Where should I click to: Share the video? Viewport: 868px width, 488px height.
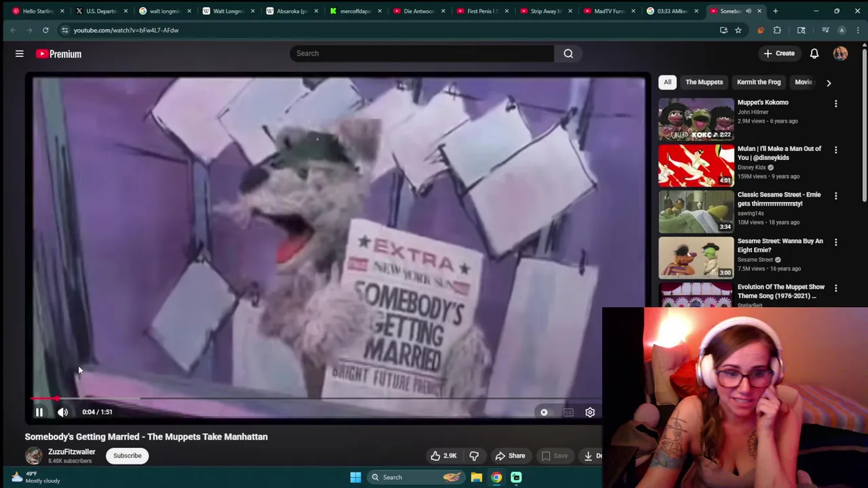click(510, 455)
